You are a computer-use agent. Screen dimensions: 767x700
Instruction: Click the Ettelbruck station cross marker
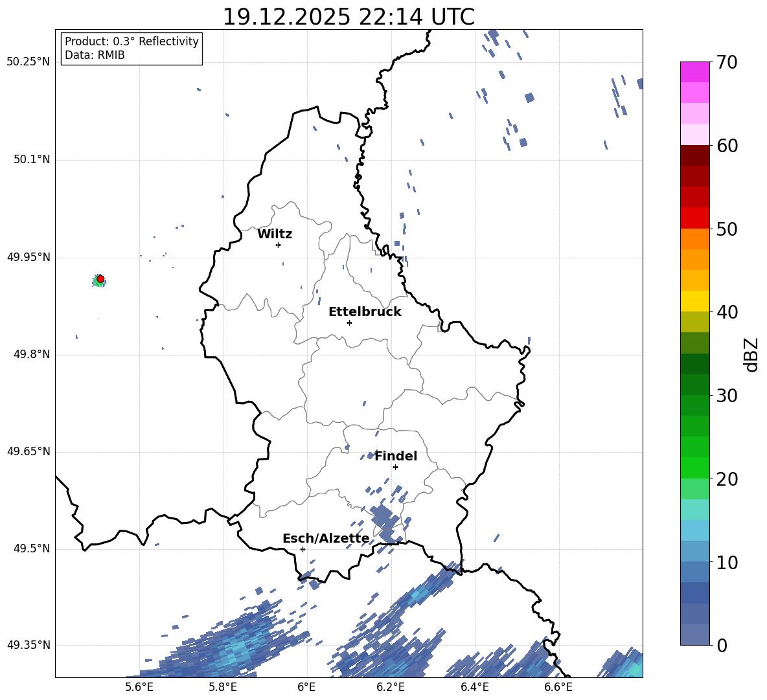point(349,322)
